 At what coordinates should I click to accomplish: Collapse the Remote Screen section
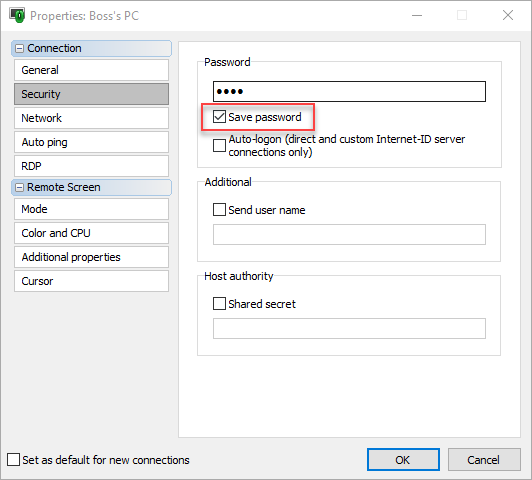tap(20, 188)
